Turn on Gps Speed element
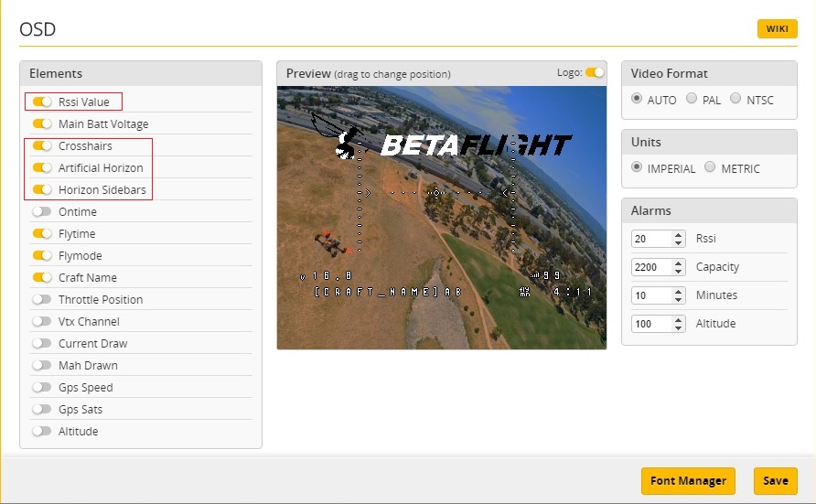The image size is (816, 504). click(42, 387)
